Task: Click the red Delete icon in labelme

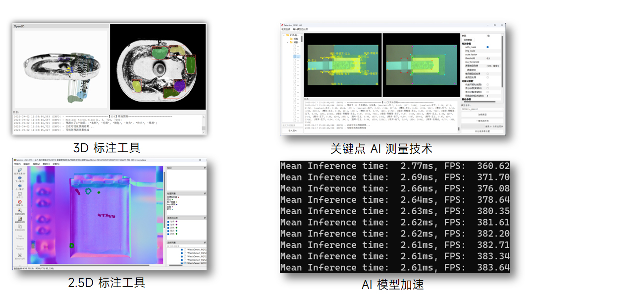Action: [x=19, y=202]
